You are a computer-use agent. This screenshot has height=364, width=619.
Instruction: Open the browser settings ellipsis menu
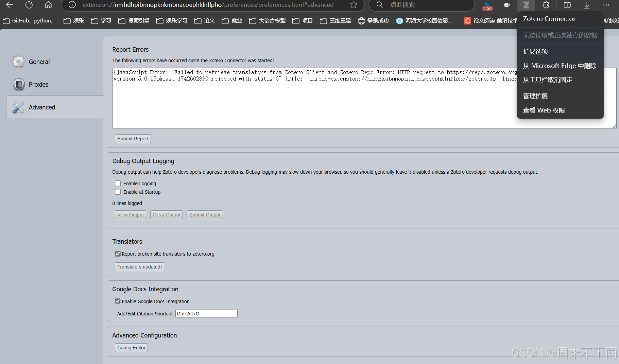606,5
